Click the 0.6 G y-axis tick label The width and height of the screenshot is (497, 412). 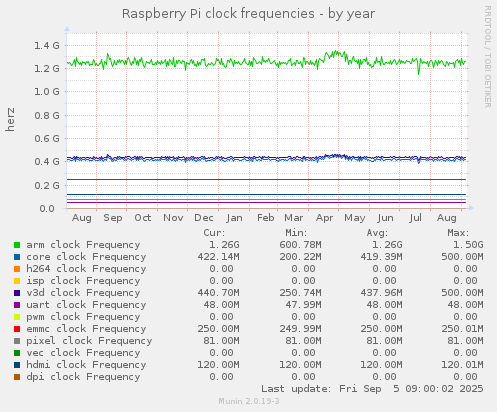point(47,138)
